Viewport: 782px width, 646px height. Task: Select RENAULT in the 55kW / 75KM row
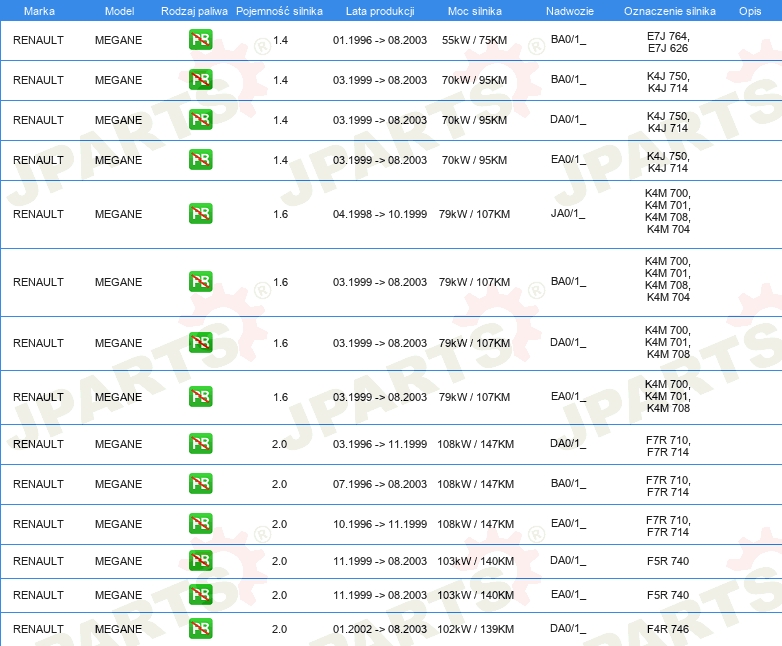tap(38, 40)
